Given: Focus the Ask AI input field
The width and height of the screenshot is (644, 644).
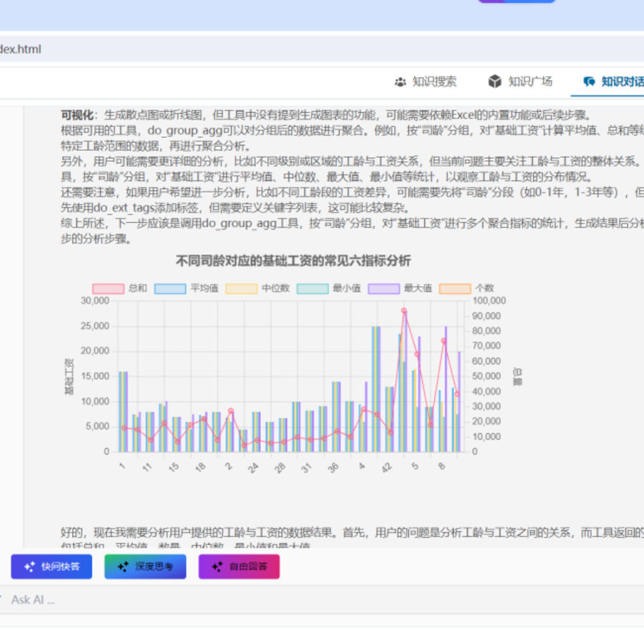Looking at the screenshot, I should click(322, 600).
